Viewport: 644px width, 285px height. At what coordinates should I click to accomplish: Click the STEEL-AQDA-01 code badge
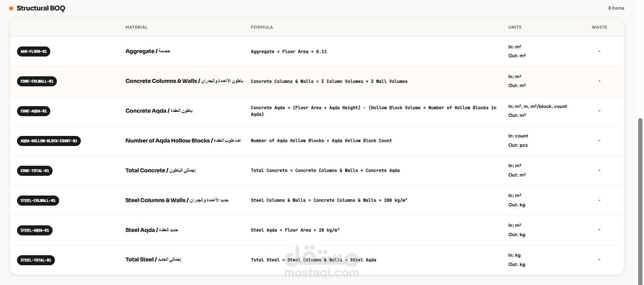[x=35, y=230]
